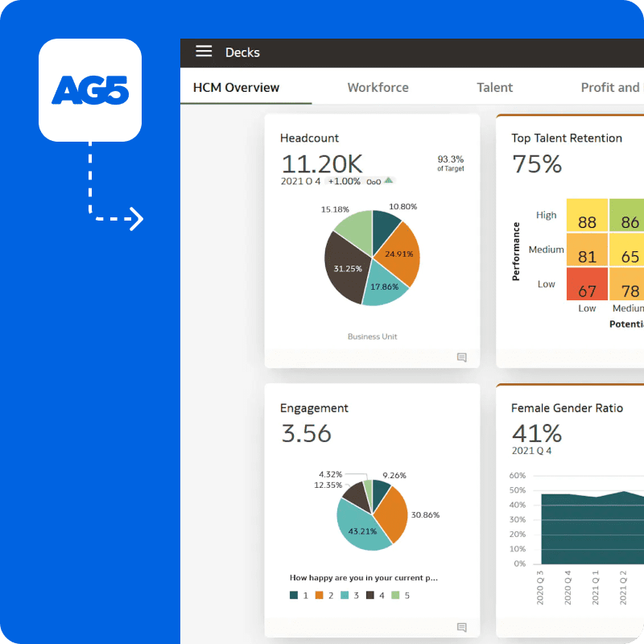Screen dimensions: 644x644
Task: Switch to the Talent tab
Action: (494, 88)
